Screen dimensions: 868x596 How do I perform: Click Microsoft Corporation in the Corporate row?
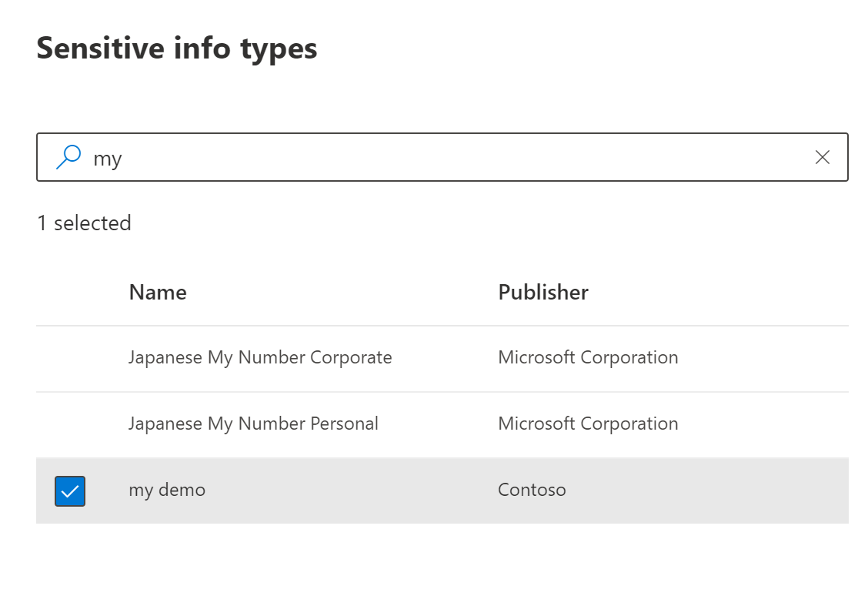pos(588,358)
